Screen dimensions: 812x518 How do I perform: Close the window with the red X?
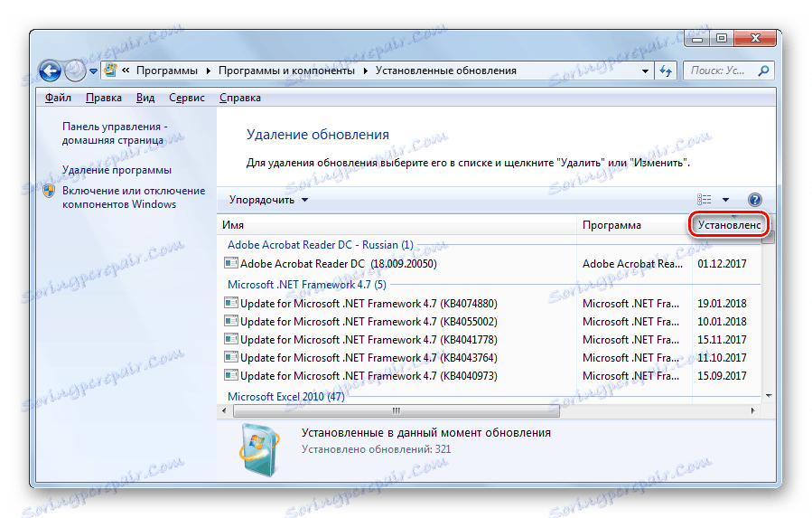point(755,38)
